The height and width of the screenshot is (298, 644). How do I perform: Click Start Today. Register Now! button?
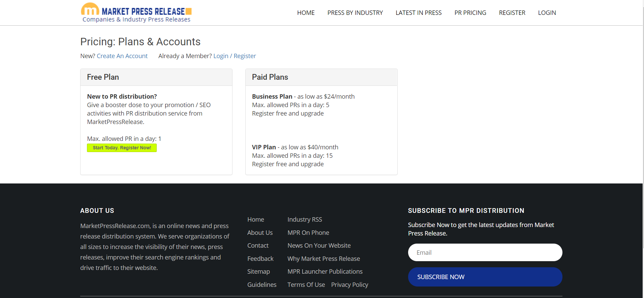[122, 148]
